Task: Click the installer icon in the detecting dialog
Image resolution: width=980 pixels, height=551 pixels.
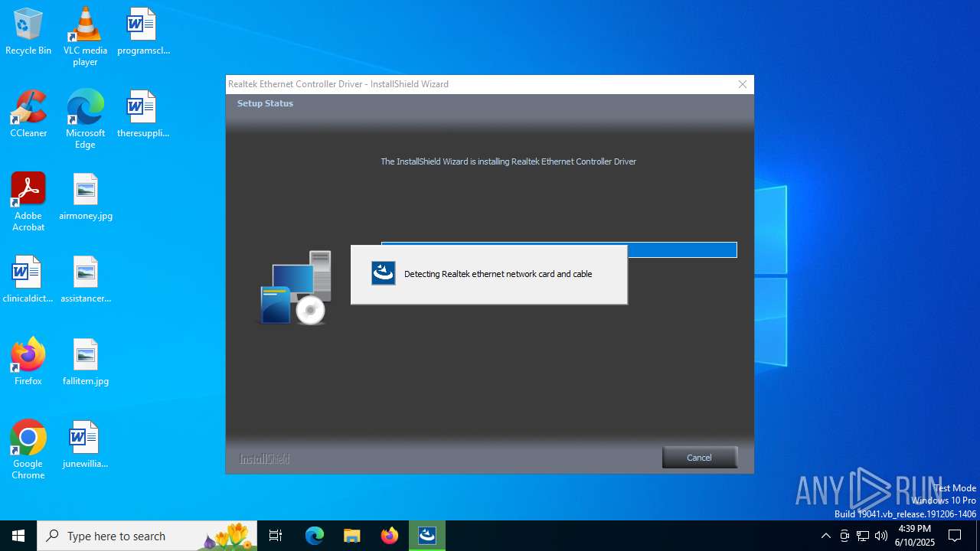Action: [384, 273]
